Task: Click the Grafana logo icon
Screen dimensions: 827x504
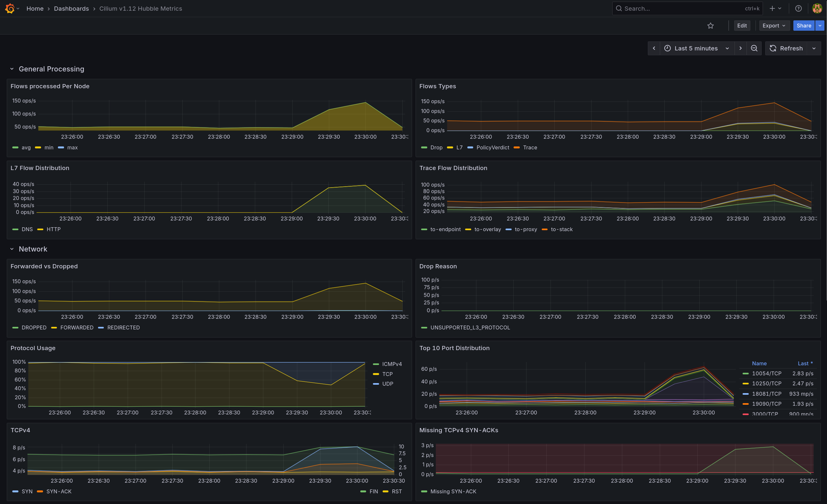Action: pyautogui.click(x=10, y=8)
